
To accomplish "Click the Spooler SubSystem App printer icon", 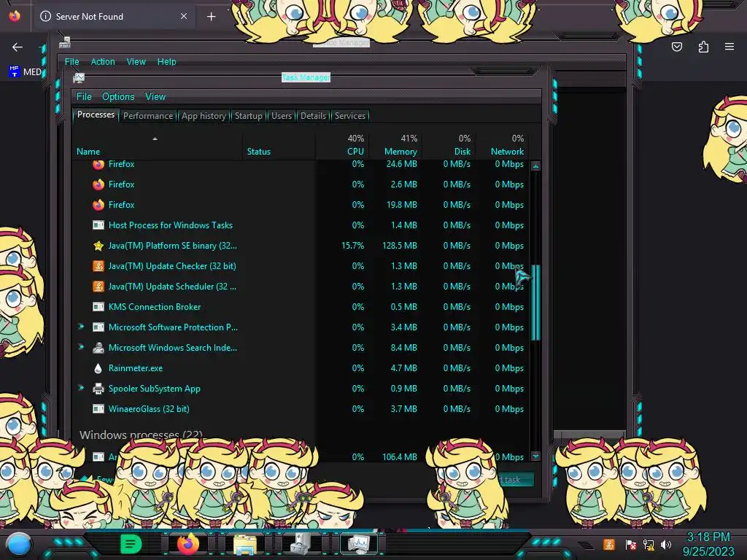I will coord(98,389).
